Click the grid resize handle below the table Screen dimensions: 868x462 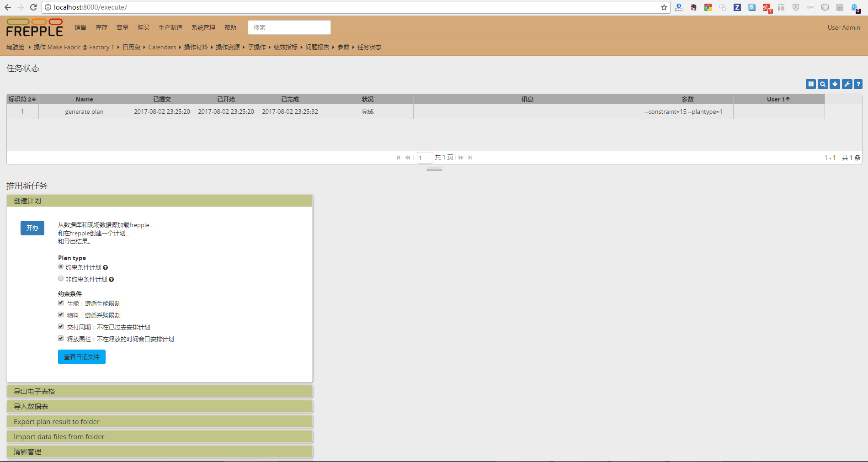point(434,169)
